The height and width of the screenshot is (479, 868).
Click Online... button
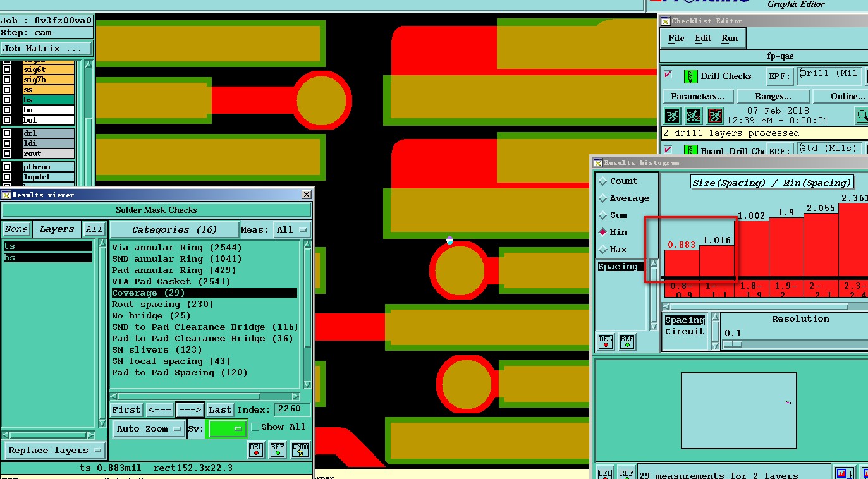pos(840,96)
